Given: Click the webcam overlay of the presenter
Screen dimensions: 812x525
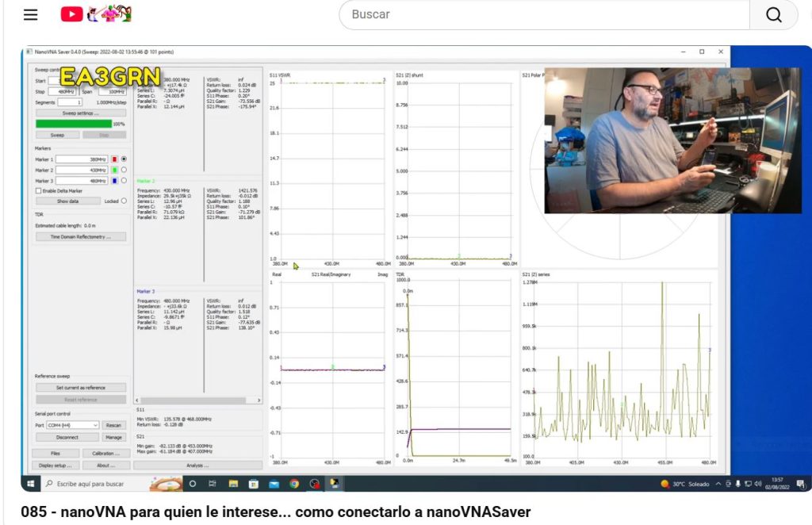Looking at the screenshot, I should pos(672,140).
